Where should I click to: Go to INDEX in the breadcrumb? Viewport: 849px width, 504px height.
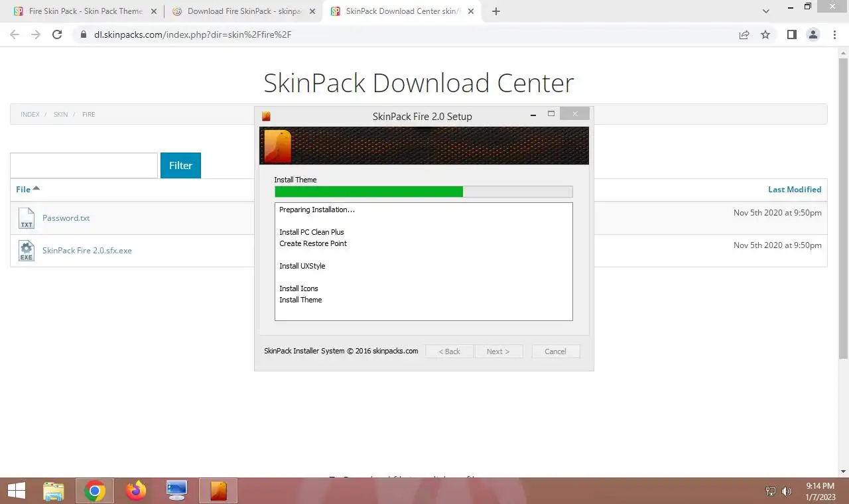click(30, 114)
